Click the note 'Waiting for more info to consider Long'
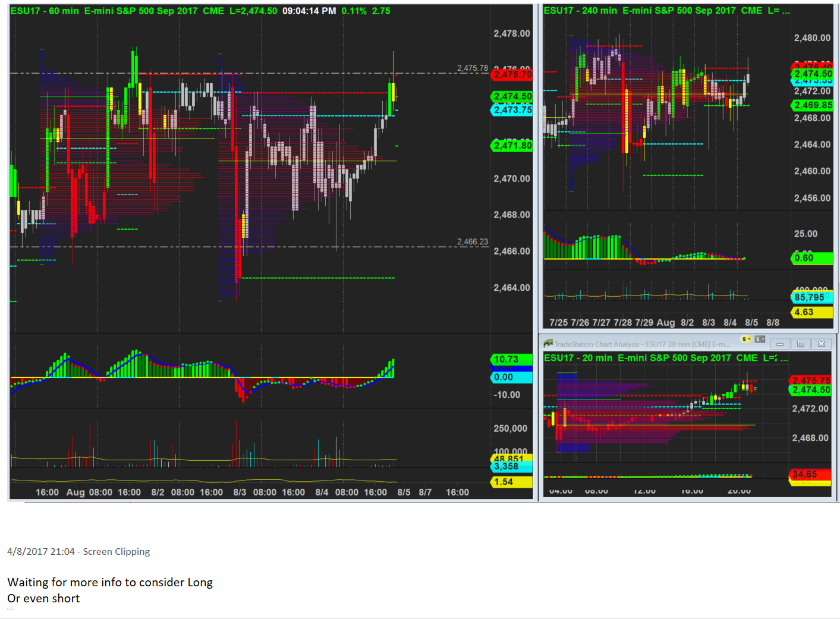Screen dimensions: 840x619 coord(110,582)
